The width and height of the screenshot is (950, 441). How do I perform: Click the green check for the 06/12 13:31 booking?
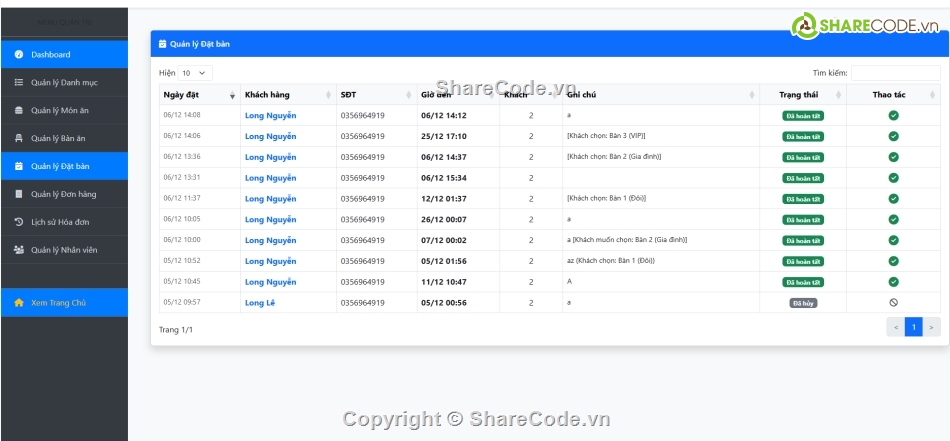pos(893,177)
